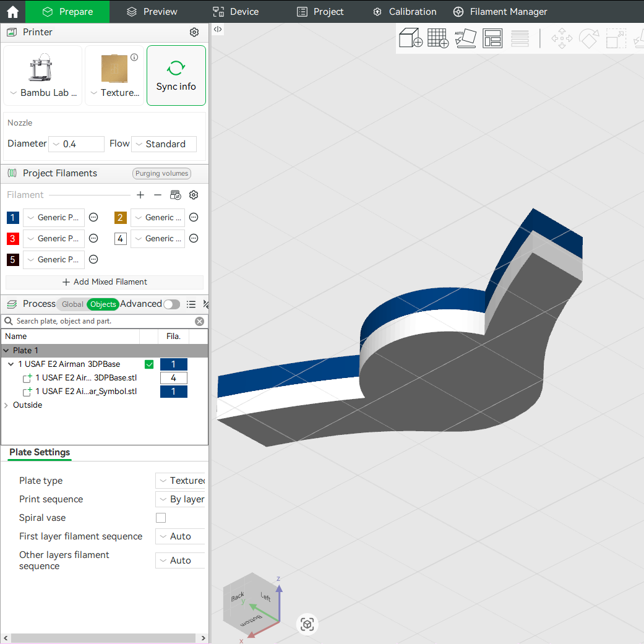
Task: Click the red filament 3 color swatch
Action: click(13, 238)
